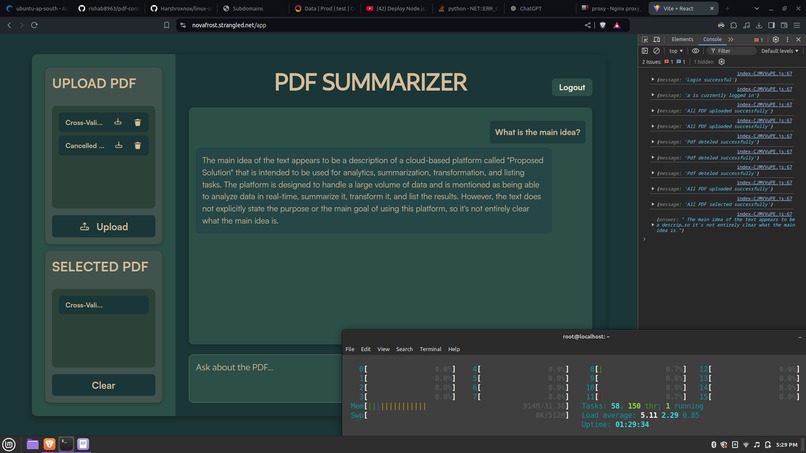The width and height of the screenshot is (806, 453).
Task: Expand the 'All PDF selected successfully' console object
Action: tap(653, 204)
